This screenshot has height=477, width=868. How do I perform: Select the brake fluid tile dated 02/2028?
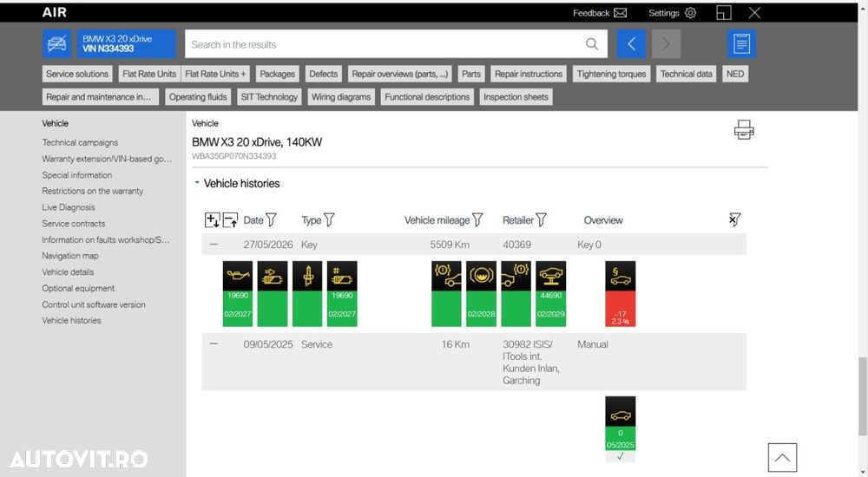point(481,294)
